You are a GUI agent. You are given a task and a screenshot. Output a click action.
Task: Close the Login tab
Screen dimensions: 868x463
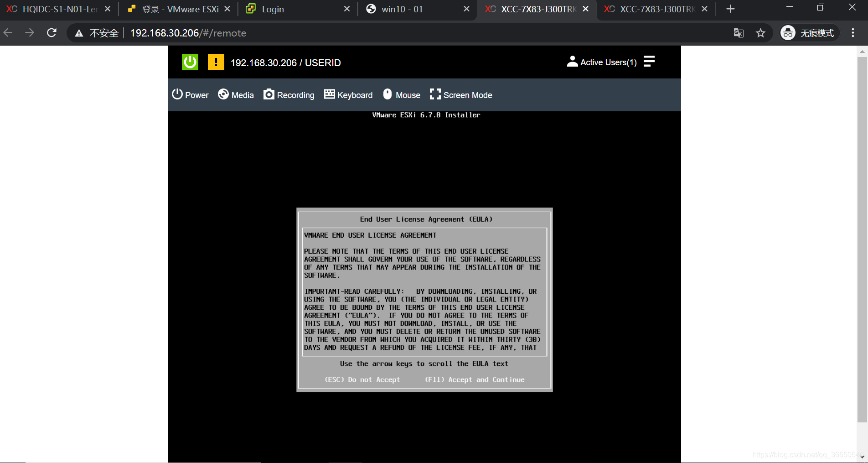pos(347,9)
